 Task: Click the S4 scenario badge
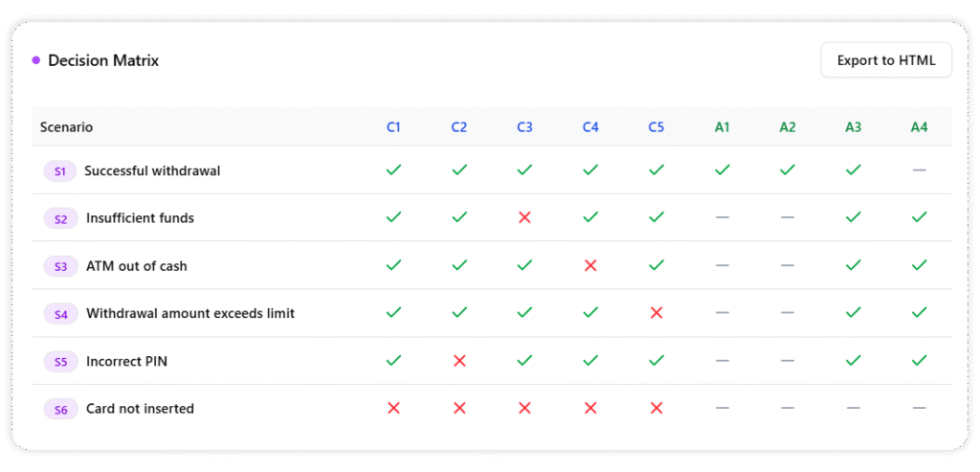[60, 313]
